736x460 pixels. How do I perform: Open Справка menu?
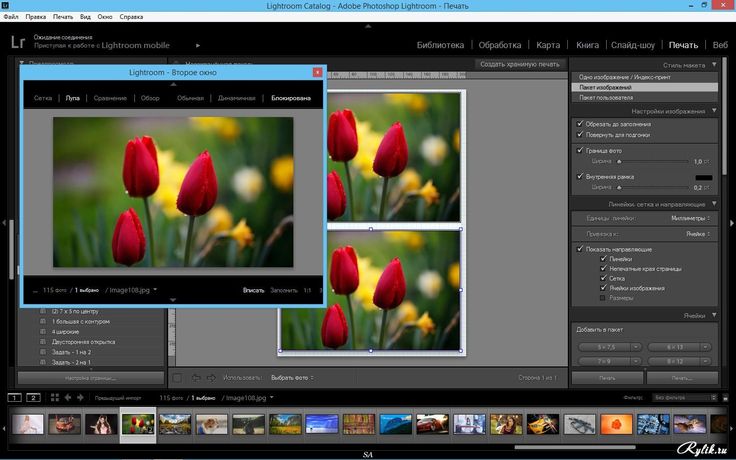[x=131, y=16]
